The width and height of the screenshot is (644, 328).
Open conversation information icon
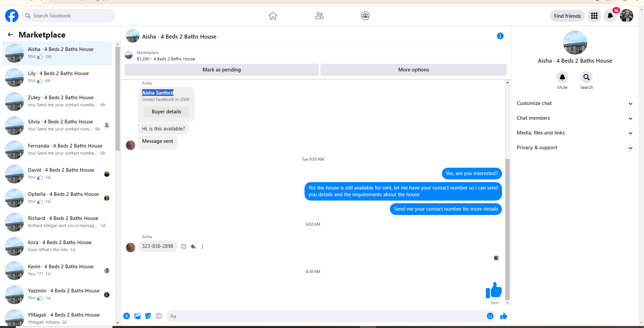[x=500, y=36]
